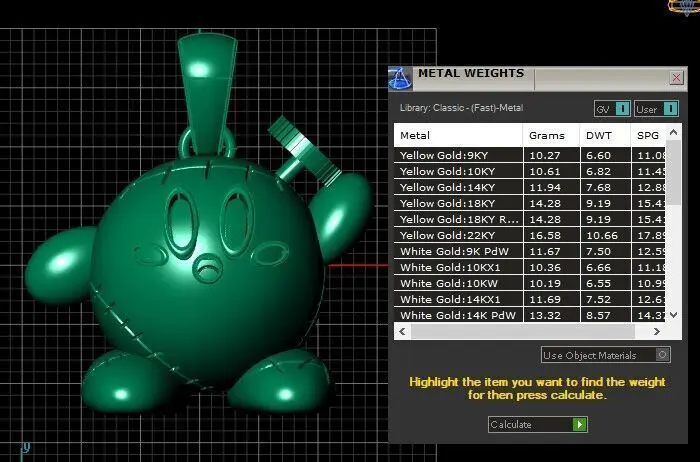Image resolution: width=700 pixels, height=462 pixels.
Task: Click the 6.60 DWT value
Action: tap(598, 155)
